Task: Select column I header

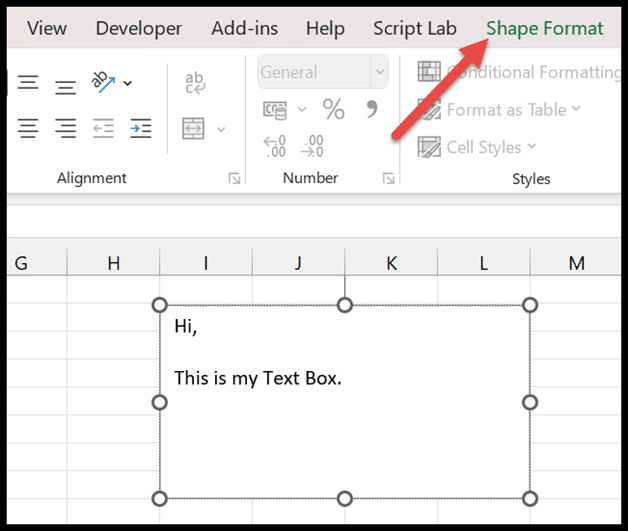Action: 206,263
